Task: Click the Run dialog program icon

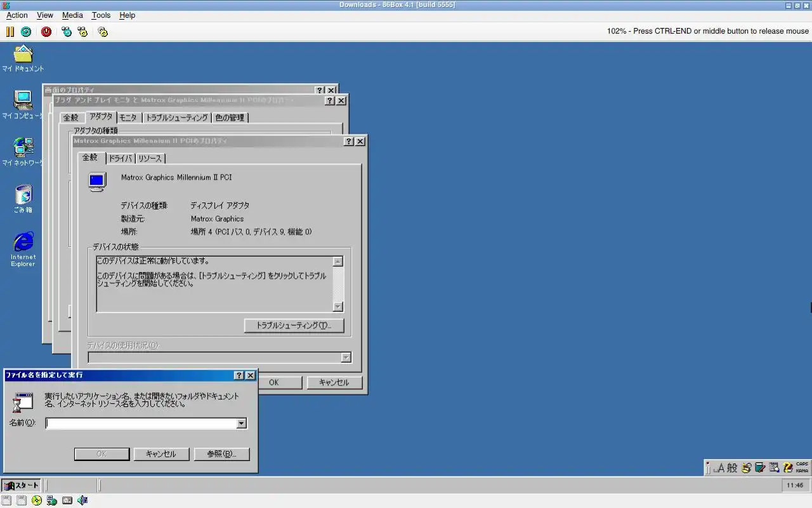Action: (23, 403)
